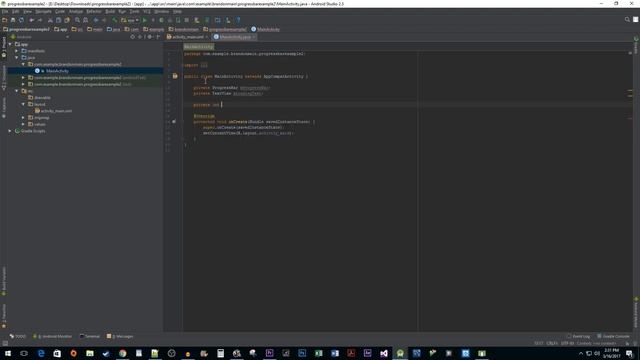Click the override gutter icon beside onCreate
640x360 pixels.
pyautogui.click(x=174, y=122)
